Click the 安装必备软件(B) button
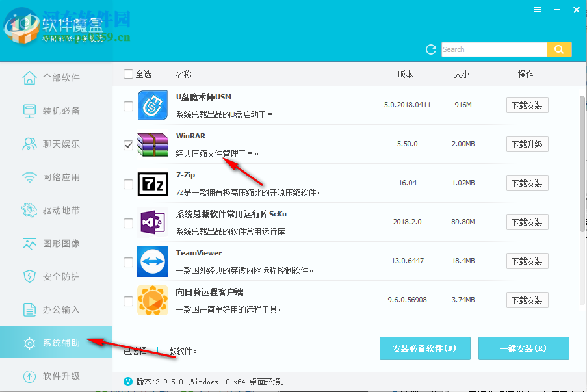This screenshot has width=587, height=392. tap(425, 348)
